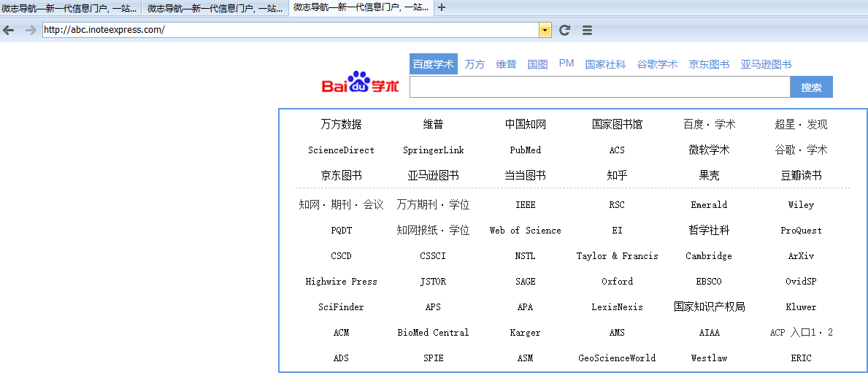This screenshot has width=868, height=378.
Task: Visit the PubMed link
Action: [526, 150]
